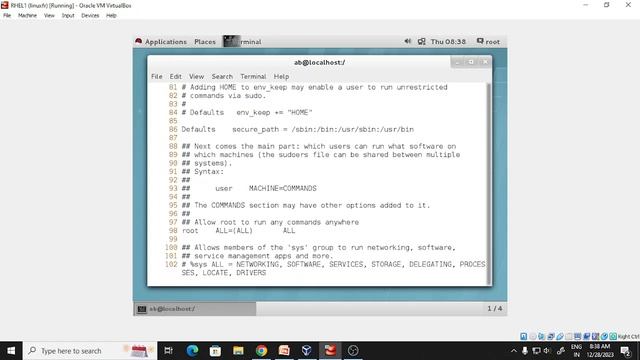Image resolution: width=640 pixels, height=360 pixels.
Task: Open VirtualBox View menu at top
Action: pos(49,16)
